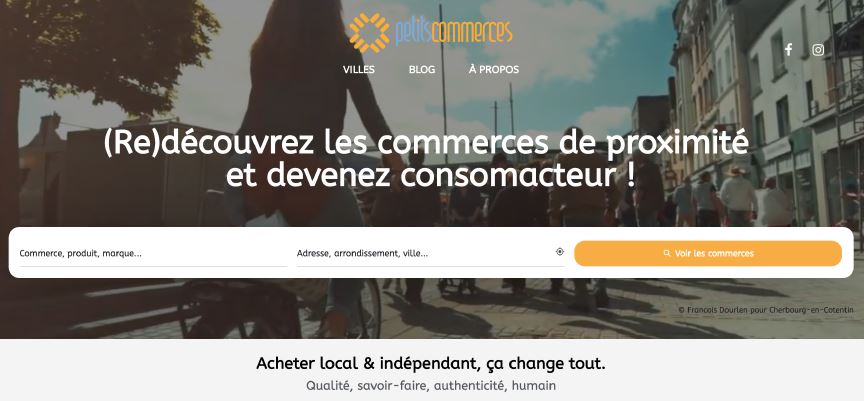This screenshot has width=864, height=401.
Task: Click magnifier icon in Voir les commerces
Action: (667, 253)
